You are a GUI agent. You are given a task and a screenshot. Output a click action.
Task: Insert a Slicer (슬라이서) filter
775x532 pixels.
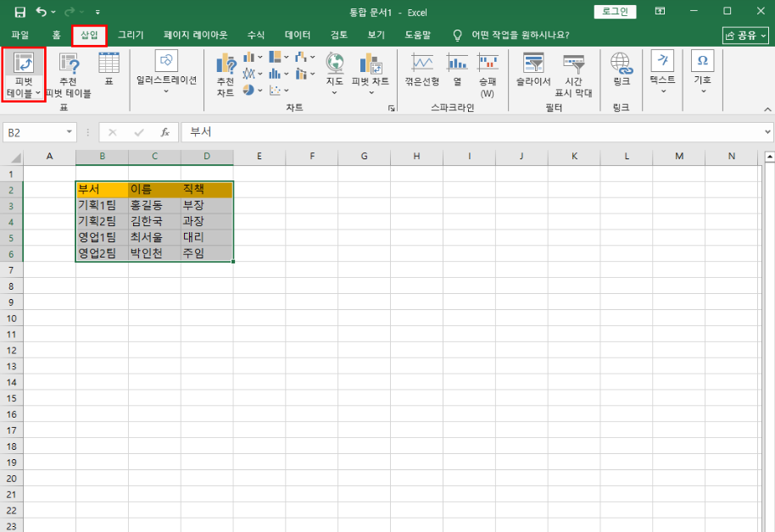[x=533, y=64]
